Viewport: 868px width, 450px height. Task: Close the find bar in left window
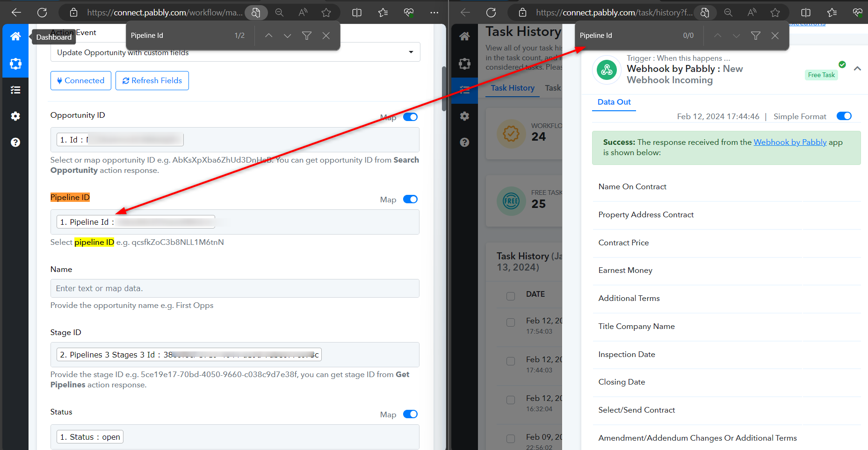coord(326,36)
